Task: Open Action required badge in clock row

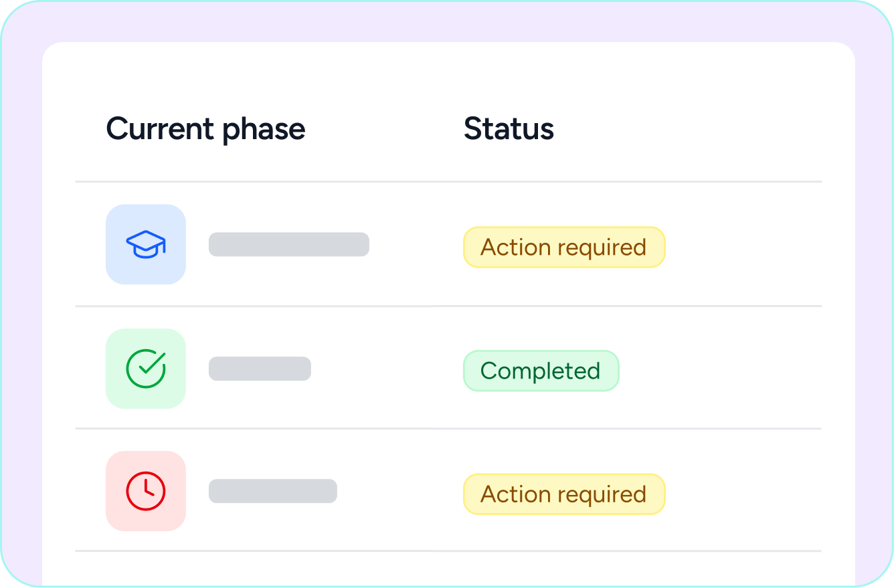Action: tap(564, 494)
